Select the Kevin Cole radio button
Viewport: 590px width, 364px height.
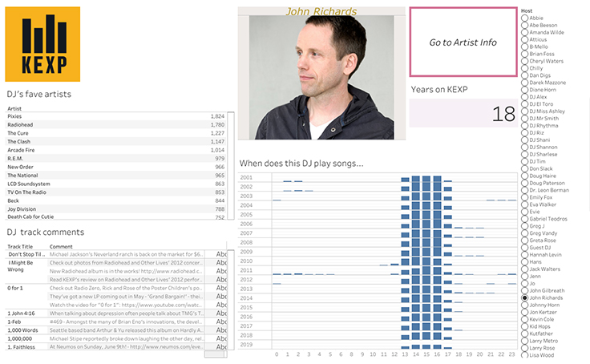pyautogui.click(x=525, y=319)
